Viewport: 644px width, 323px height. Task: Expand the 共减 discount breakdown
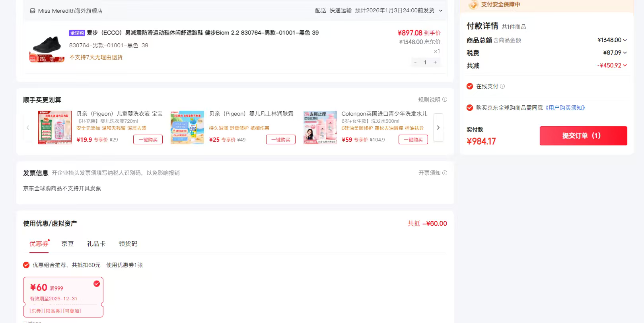point(625,66)
